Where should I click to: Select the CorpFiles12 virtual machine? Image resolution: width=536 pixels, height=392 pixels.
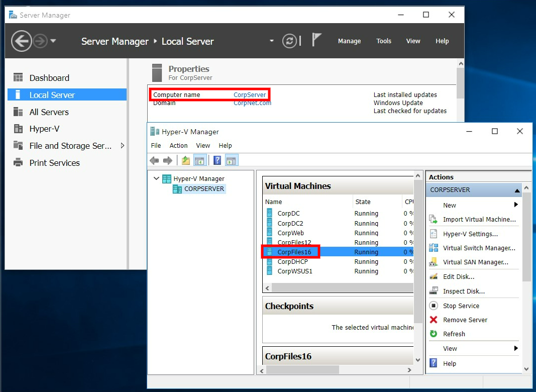338,243
